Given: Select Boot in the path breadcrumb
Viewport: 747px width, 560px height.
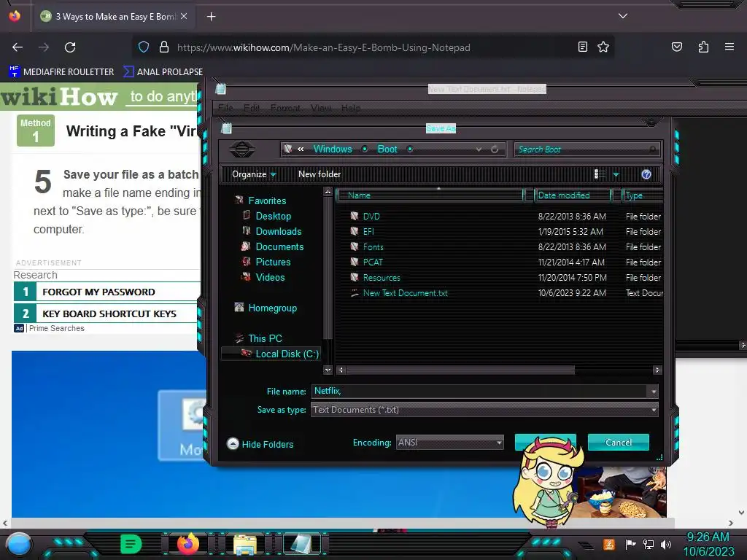Looking at the screenshot, I should pos(387,149).
